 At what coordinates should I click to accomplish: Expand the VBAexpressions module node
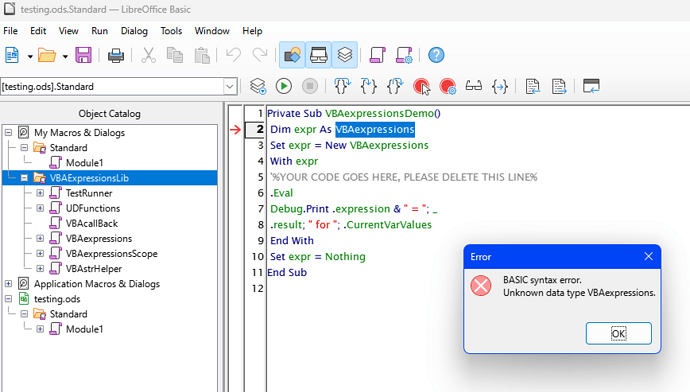click(40, 238)
